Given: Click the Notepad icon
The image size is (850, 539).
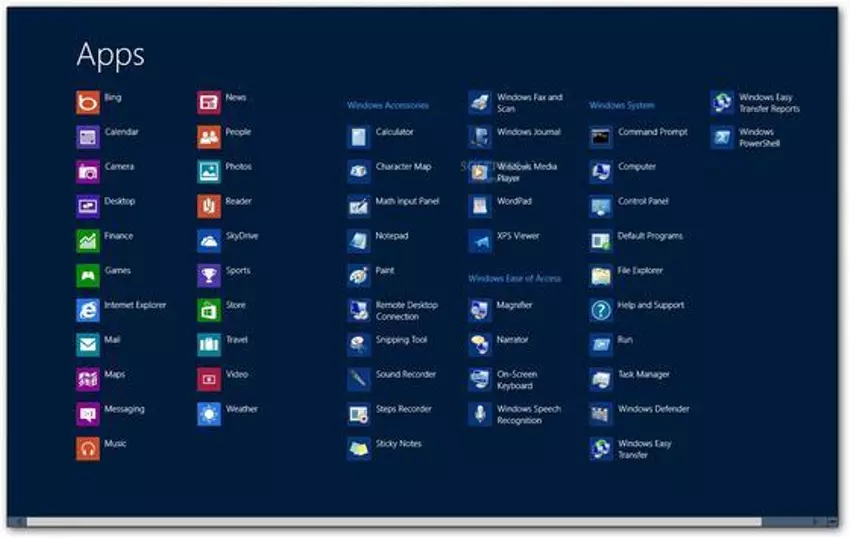Looking at the screenshot, I should (359, 241).
